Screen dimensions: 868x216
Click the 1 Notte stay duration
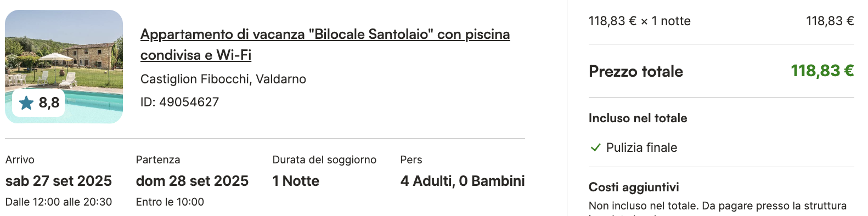(x=296, y=181)
